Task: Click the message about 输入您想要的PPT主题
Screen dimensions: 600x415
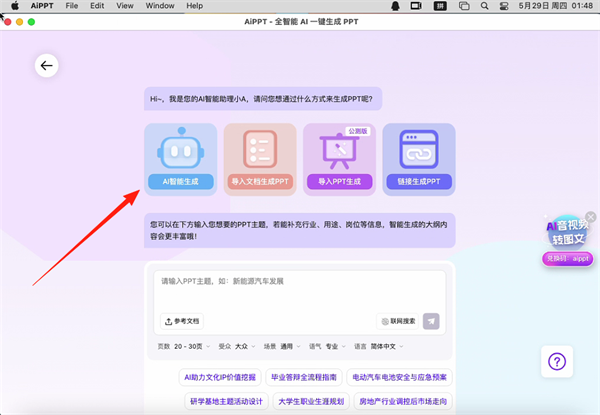Action: point(300,231)
